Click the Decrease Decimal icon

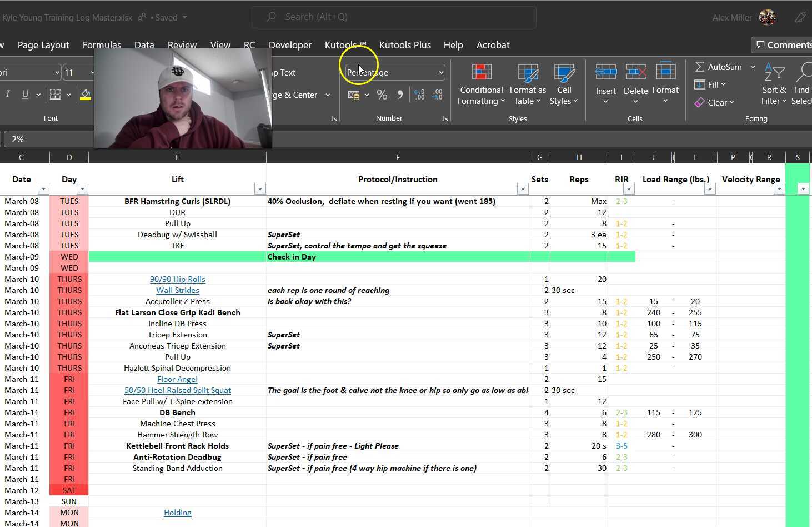point(438,95)
